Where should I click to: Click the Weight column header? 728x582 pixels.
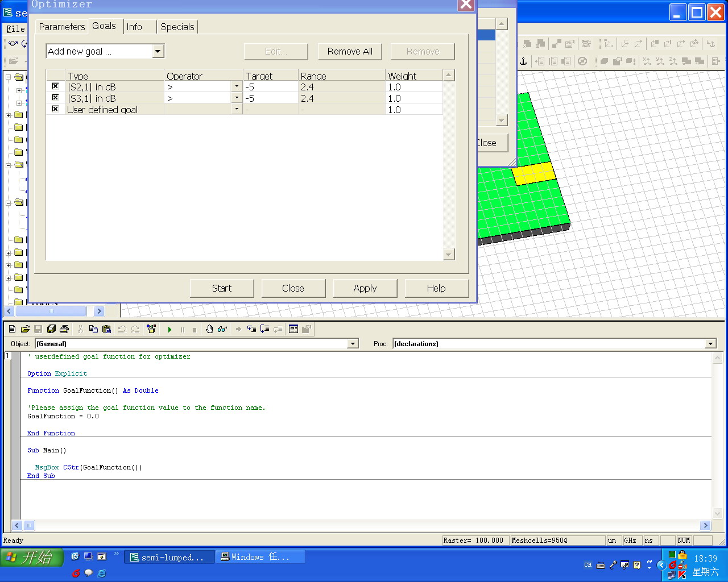coord(414,76)
